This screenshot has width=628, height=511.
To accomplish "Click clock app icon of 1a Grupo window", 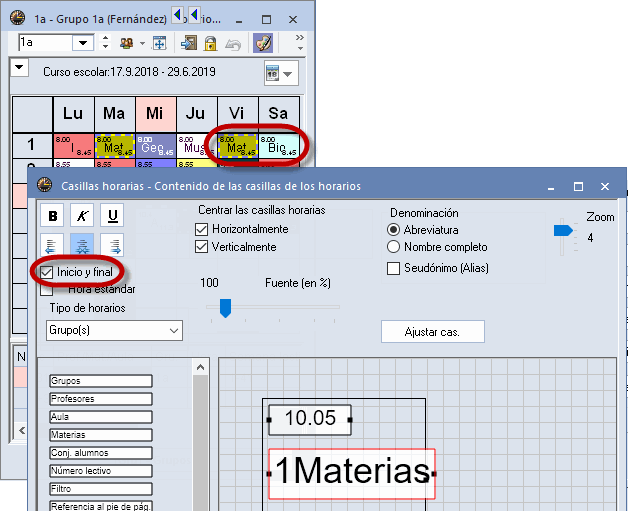I will pyautogui.click(x=17, y=18).
